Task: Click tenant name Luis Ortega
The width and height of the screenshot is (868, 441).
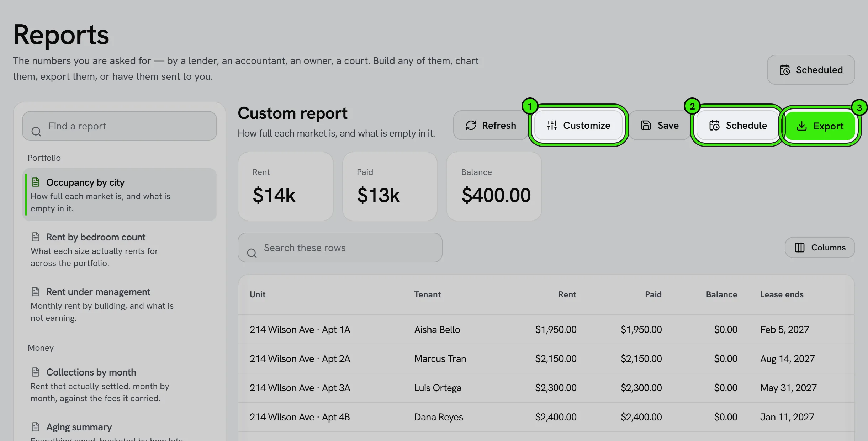Action: coord(438,388)
